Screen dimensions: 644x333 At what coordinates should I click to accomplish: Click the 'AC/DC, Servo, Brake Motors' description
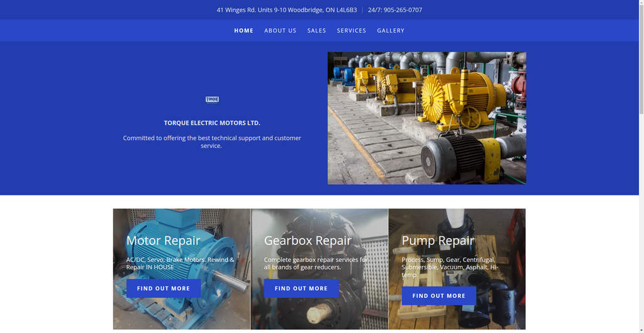pyautogui.click(x=180, y=263)
